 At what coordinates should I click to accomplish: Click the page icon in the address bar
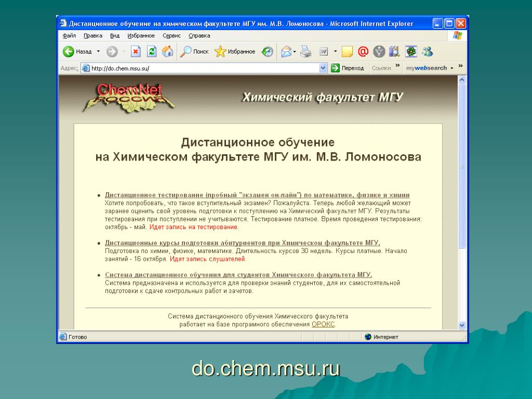(x=86, y=68)
